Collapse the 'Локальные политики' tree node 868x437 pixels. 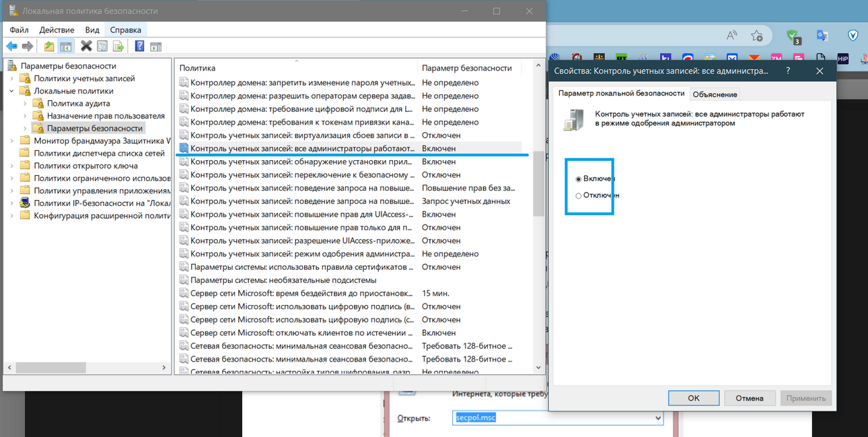click(x=11, y=91)
